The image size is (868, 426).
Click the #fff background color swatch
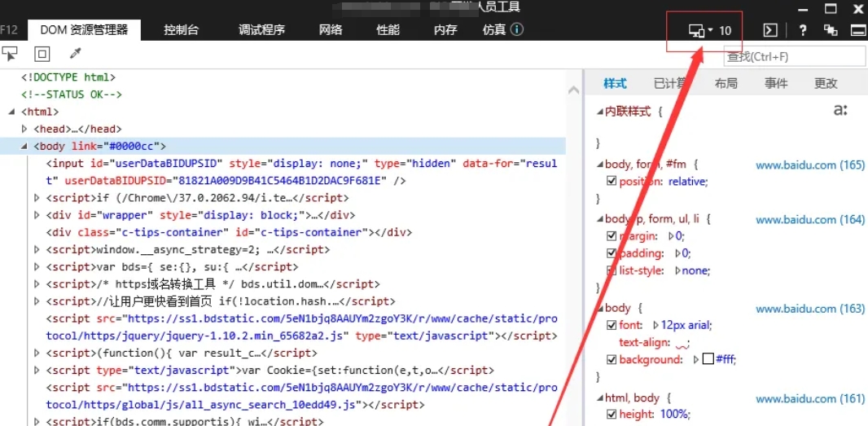click(x=708, y=359)
